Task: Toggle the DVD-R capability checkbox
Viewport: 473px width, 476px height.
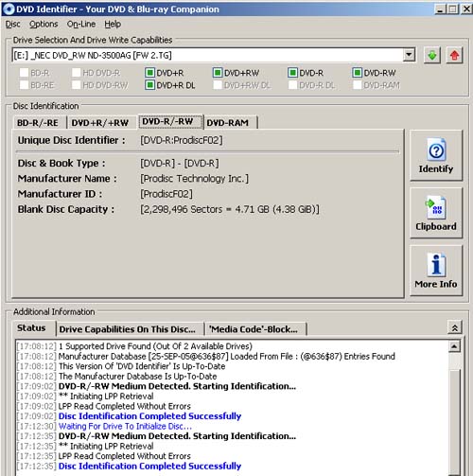Action: [292, 73]
